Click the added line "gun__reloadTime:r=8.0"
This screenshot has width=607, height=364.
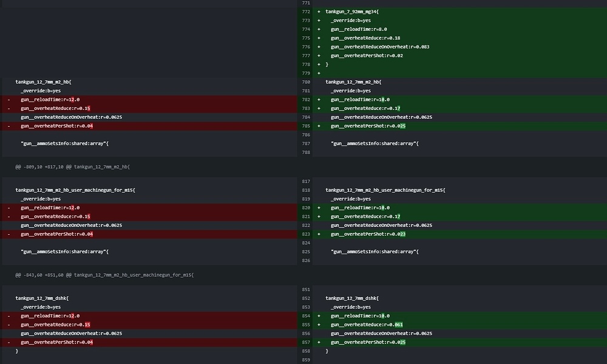[x=359, y=29]
